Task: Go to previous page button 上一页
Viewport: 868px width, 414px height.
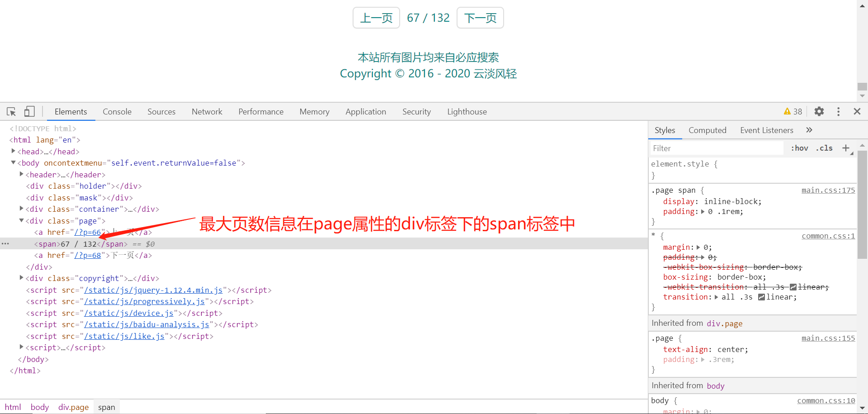Action: (x=376, y=18)
